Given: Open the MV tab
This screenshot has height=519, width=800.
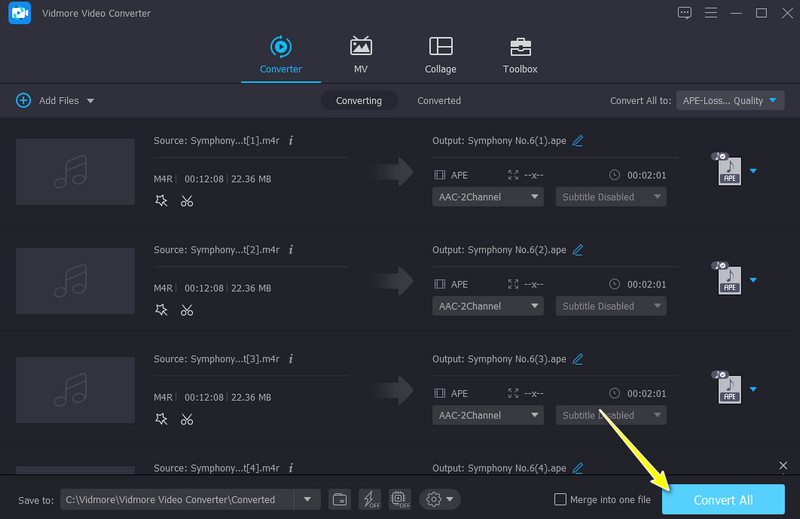Looking at the screenshot, I should click(360, 55).
